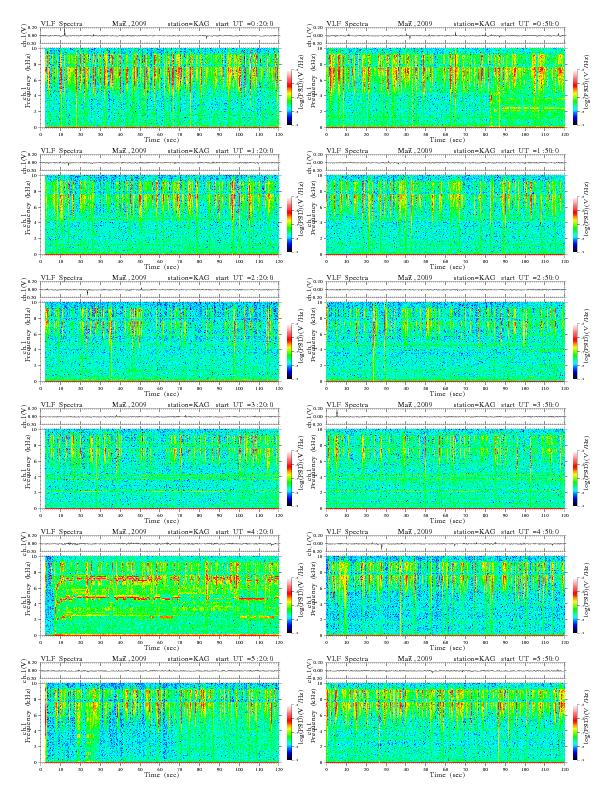
Task: Click the title text 'start UT =4:50:0'
Action: click(x=530, y=532)
